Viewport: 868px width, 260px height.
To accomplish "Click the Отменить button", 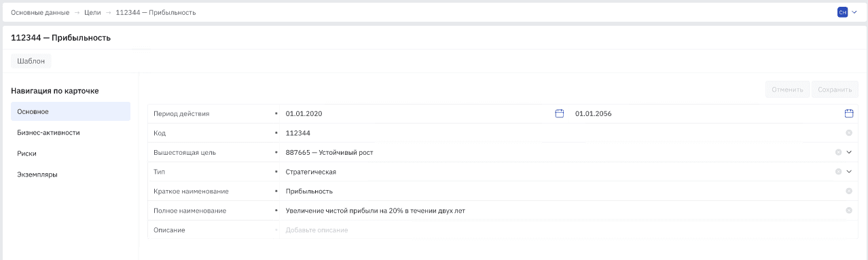I will [787, 90].
